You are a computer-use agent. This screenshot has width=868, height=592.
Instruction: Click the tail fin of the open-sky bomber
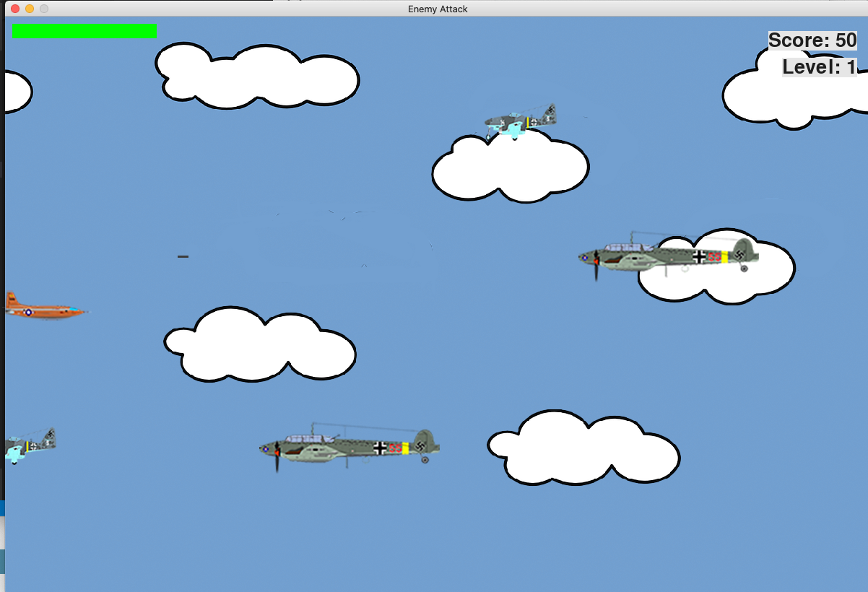tap(424, 440)
